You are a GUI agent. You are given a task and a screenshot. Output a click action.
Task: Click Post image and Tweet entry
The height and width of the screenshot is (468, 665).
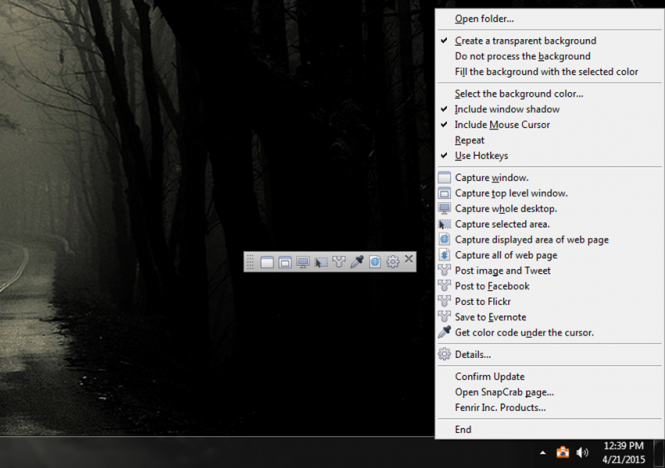[x=548, y=271]
